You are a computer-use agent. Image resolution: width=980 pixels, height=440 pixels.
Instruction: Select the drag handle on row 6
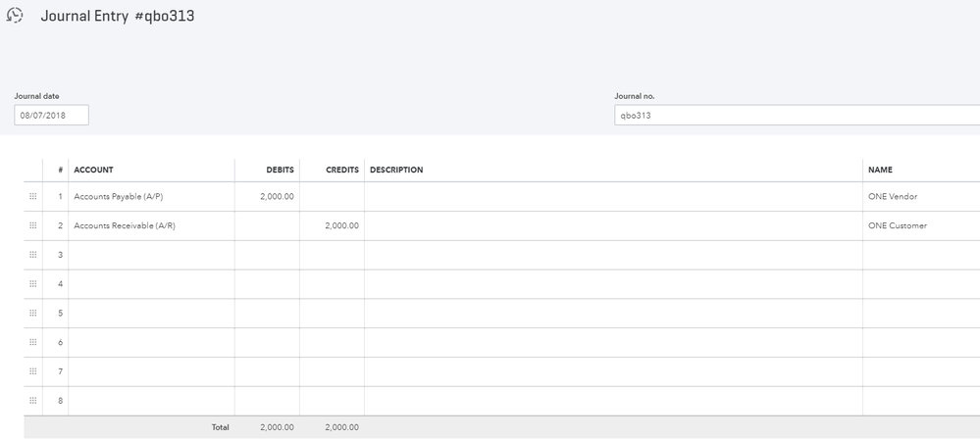click(x=32, y=342)
